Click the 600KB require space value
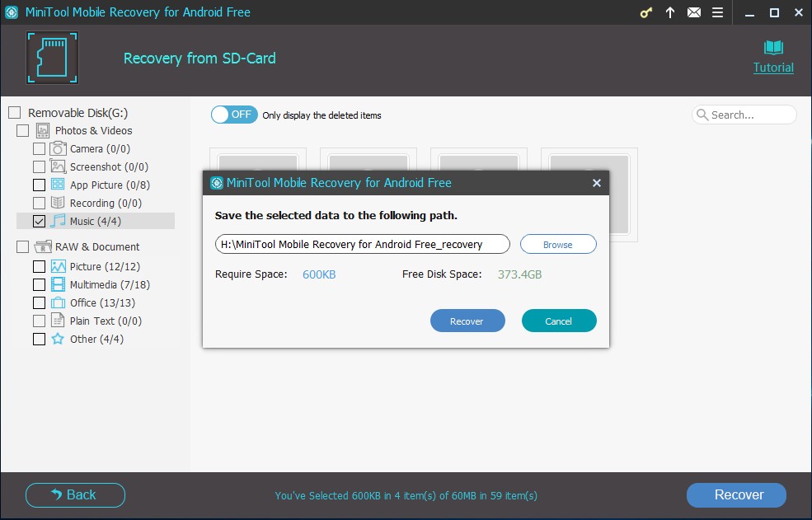Viewport: 812px width, 520px height. point(319,274)
